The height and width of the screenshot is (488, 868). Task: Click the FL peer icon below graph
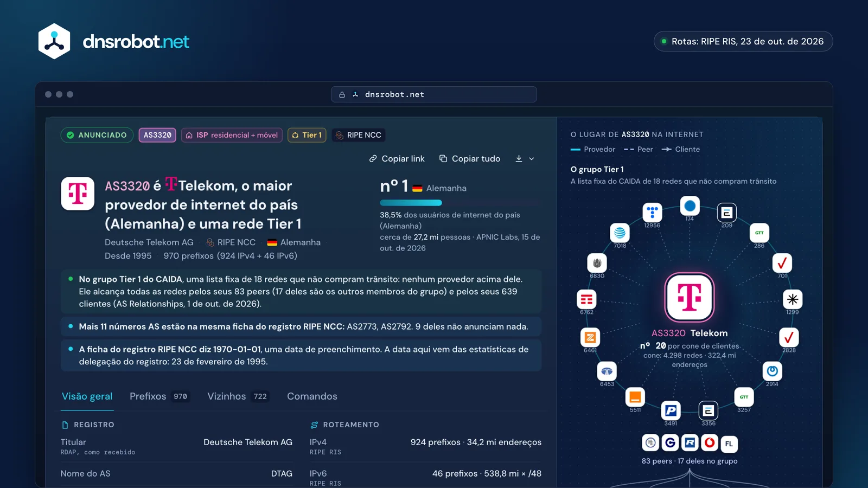pos(729,444)
